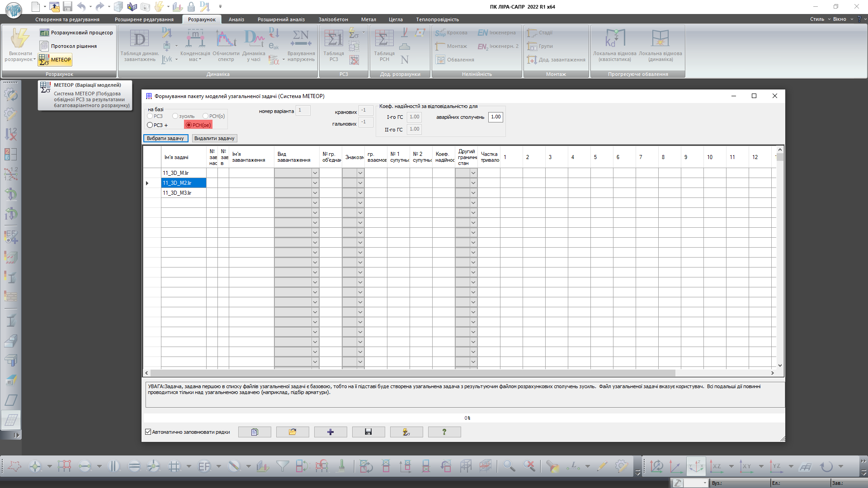868x488 pixels.
Task: Expand Вид завантаження dropdown for 11_3D_M.lir
Action: pyautogui.click(x=315, y=173)
